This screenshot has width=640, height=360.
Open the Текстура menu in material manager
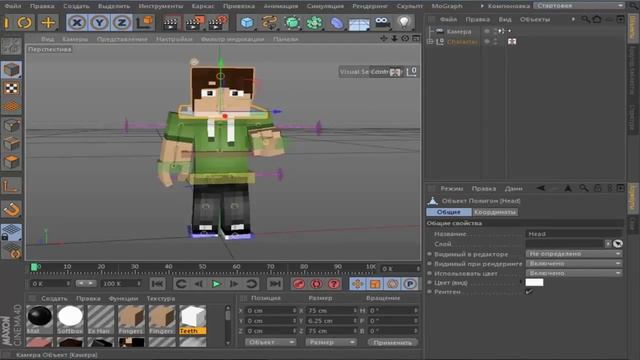coord(161,298)
